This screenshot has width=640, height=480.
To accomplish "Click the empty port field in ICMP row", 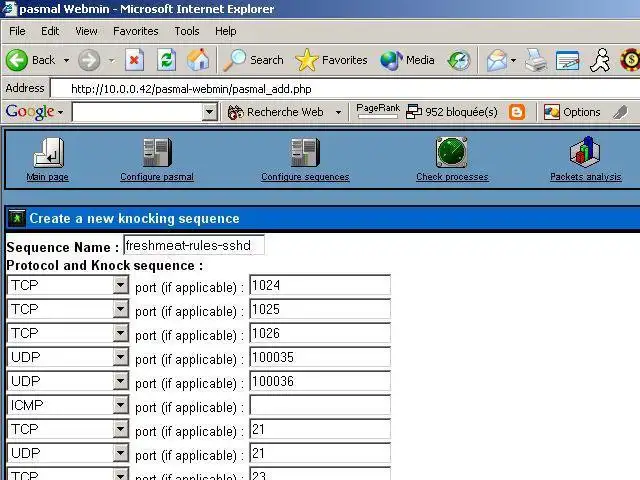I will pyautogui.click(x=320, y=405).
